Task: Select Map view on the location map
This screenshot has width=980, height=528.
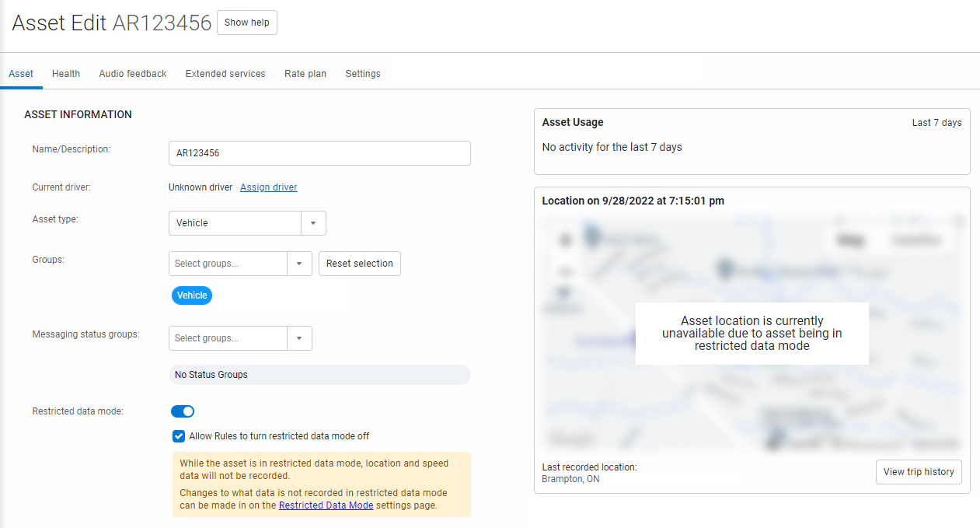Action: [852, 240]
